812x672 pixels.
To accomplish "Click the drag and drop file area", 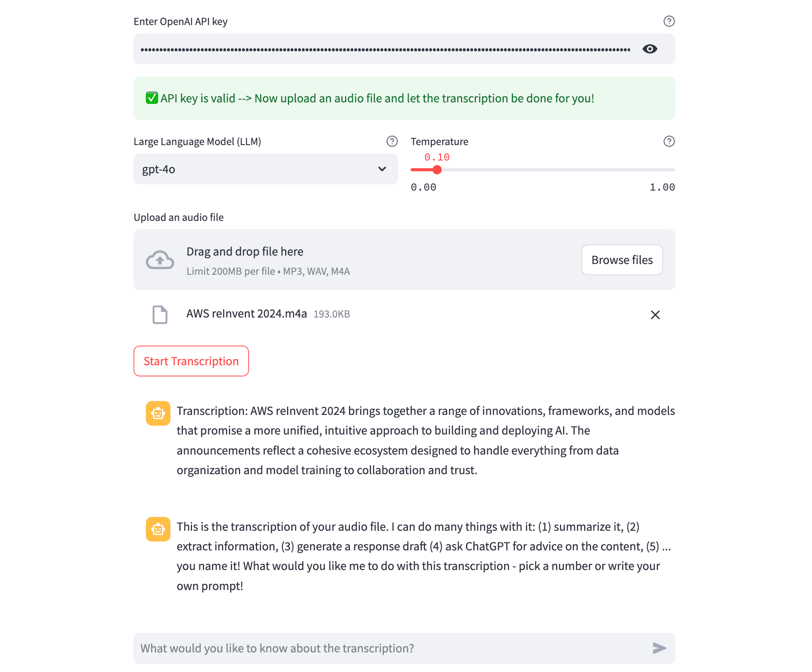I will click(348, 260).
